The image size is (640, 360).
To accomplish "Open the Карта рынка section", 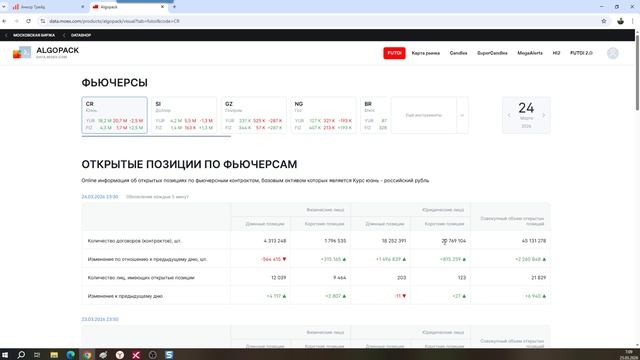I will pos(426,53).
